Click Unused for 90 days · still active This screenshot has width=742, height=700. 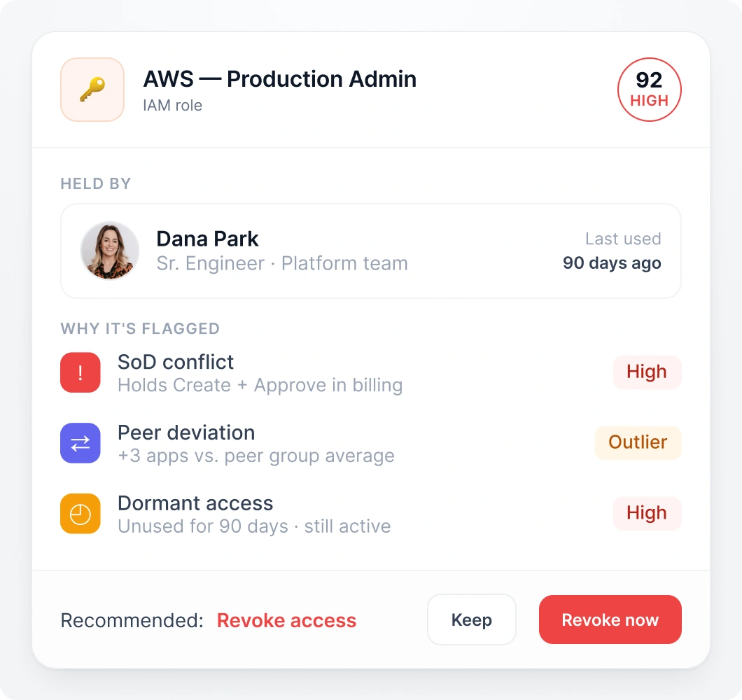(254, 526)
